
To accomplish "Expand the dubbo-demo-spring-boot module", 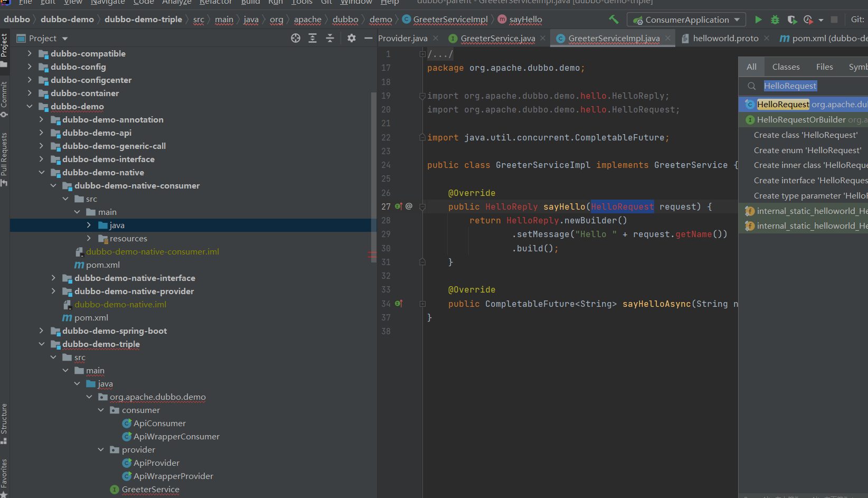I will click(41, 331).
